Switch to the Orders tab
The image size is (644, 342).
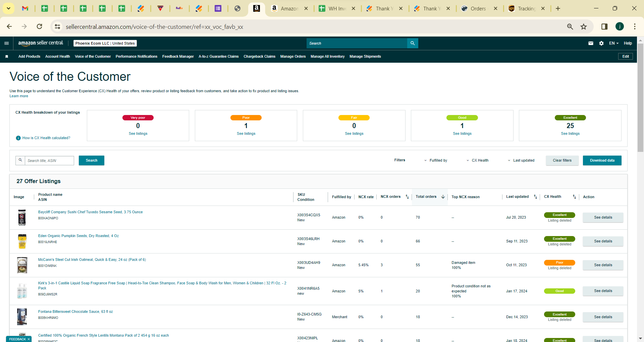click(x=478, y=9)
